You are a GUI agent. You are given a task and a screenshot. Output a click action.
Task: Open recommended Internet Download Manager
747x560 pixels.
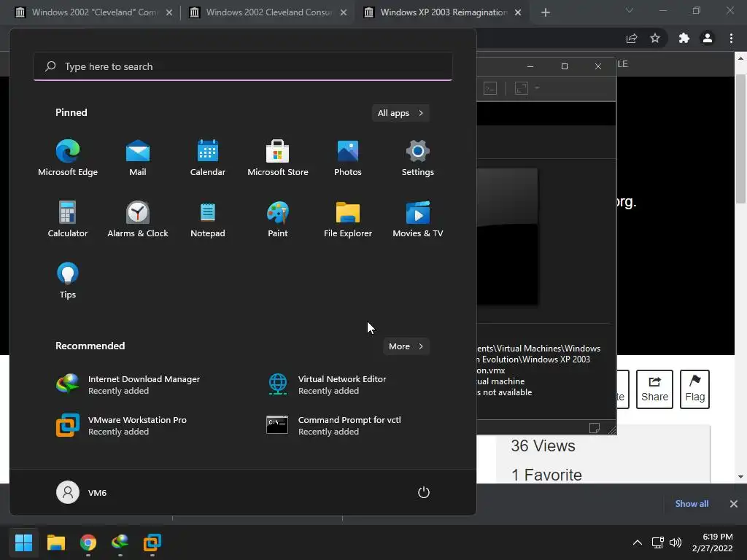(128, 384)
